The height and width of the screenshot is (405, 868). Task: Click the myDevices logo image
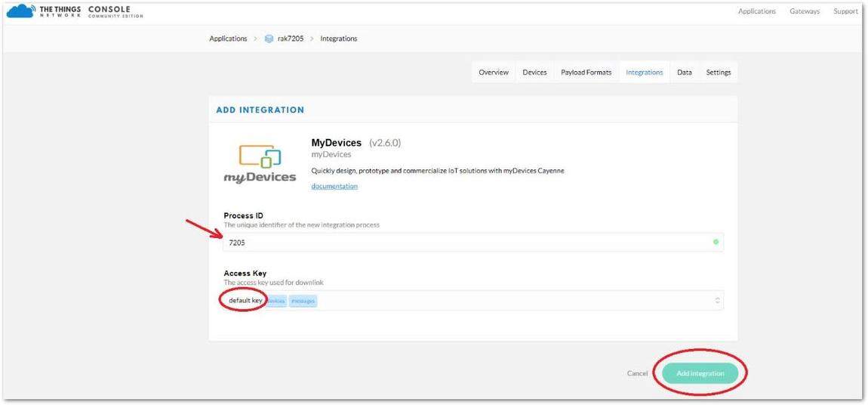[x=260, y=164]
